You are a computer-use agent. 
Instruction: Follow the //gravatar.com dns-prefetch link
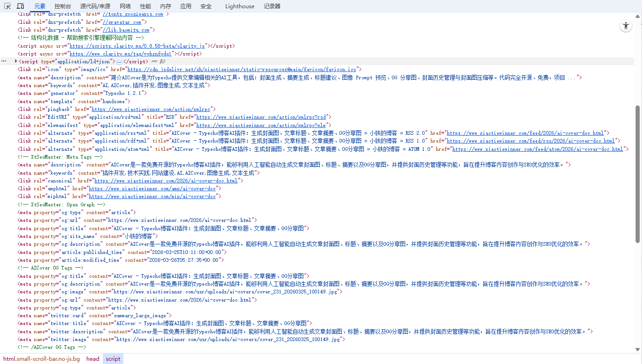(123, 22)
